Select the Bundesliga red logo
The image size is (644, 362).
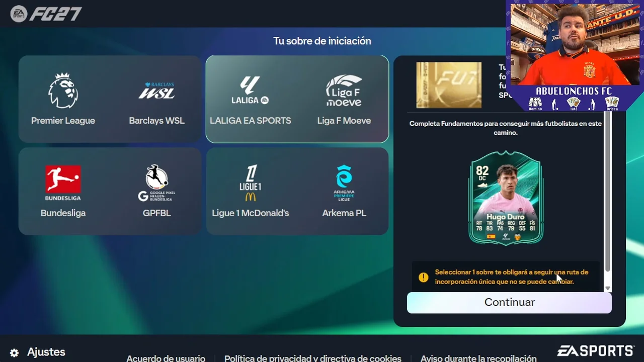tap(63, 183)
